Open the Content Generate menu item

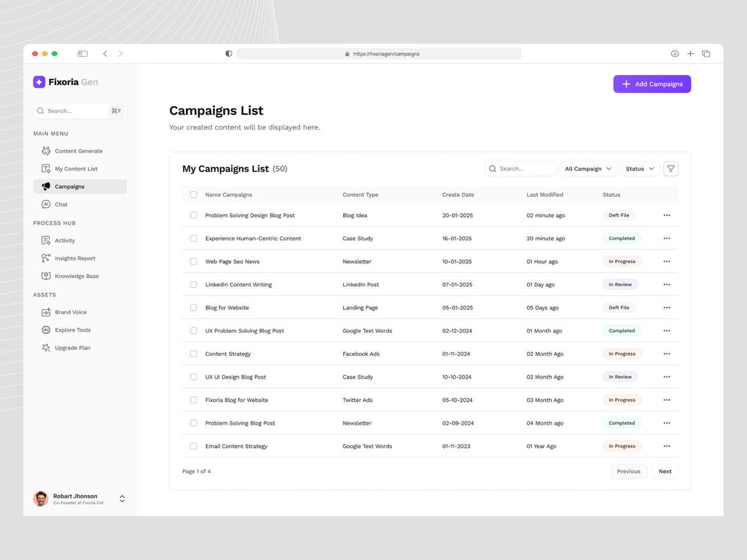(80, 151)
